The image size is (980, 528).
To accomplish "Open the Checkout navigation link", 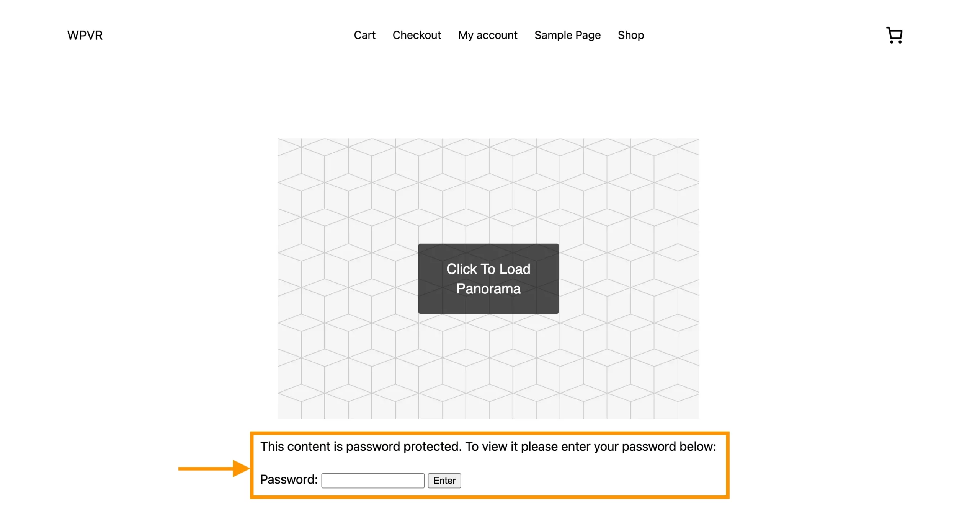I will click(417, 35).
